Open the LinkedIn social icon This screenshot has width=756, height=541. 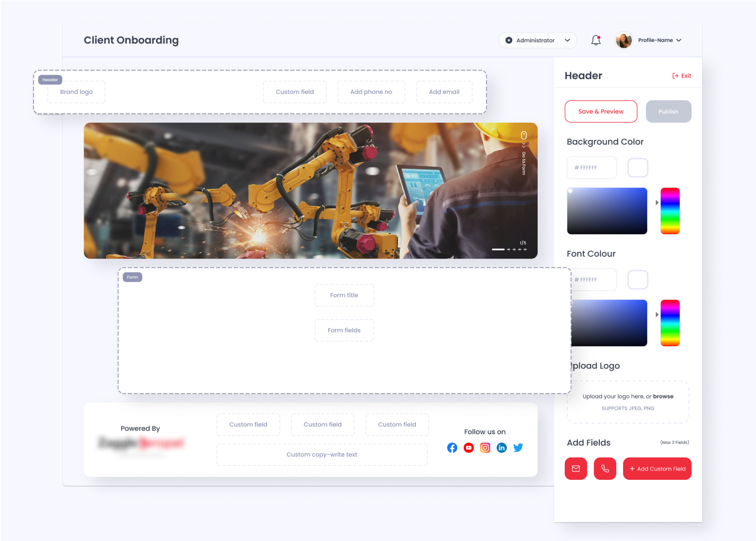[501, 447]
